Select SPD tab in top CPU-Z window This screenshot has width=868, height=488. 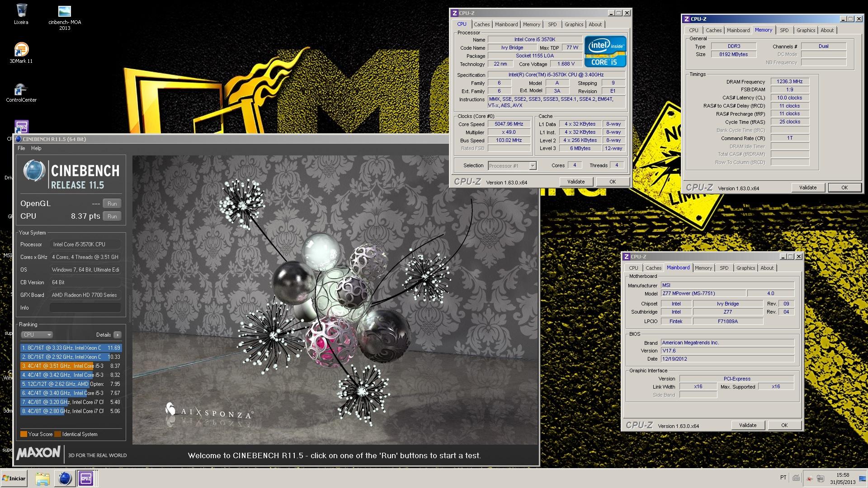click(552, 24)
